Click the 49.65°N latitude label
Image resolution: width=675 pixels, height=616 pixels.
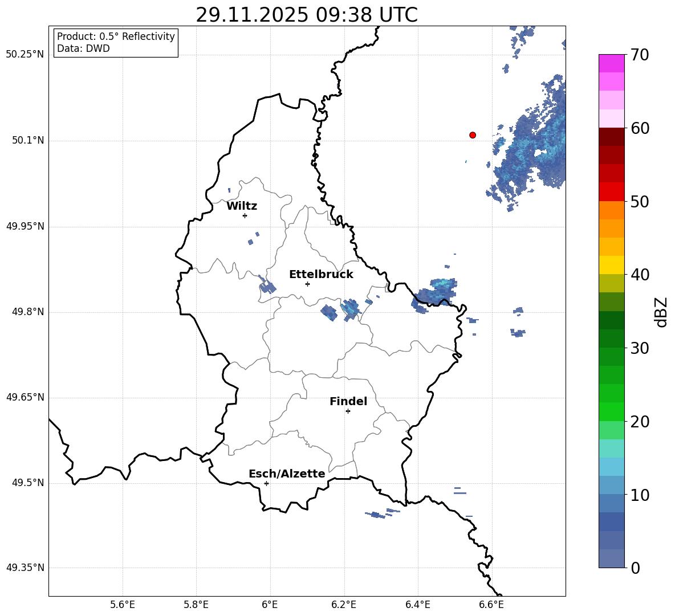pos(25,397)
